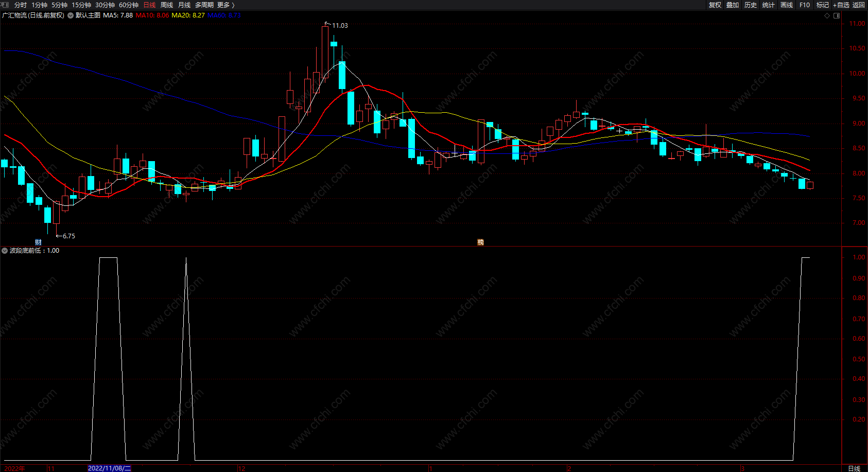Click the 财 financial marker icon

(x=38, y=242)
